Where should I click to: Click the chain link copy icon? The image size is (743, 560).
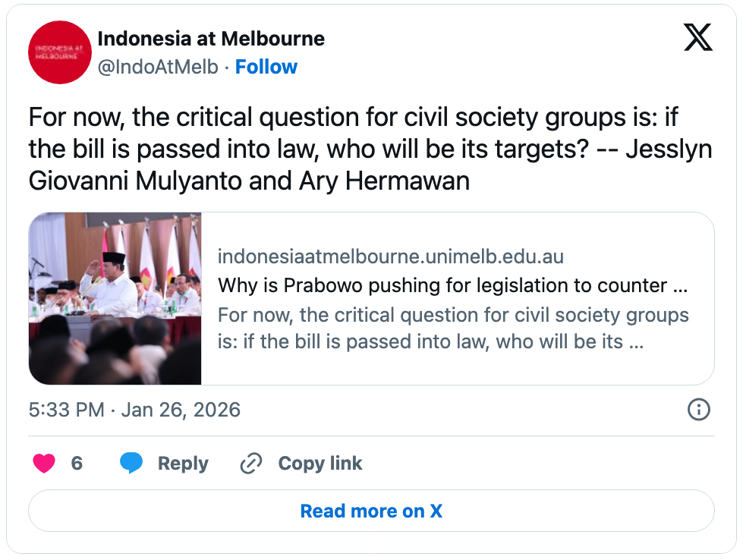coord(250,464)
